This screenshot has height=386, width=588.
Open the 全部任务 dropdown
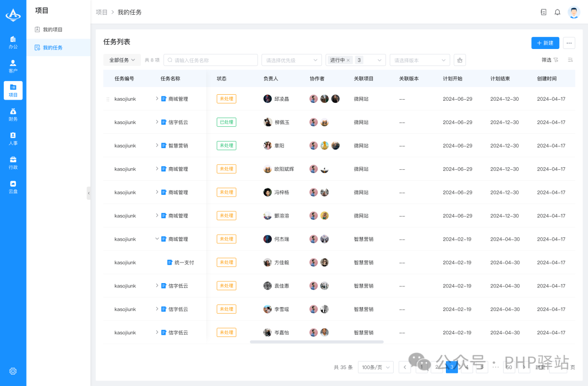(122, 60)
